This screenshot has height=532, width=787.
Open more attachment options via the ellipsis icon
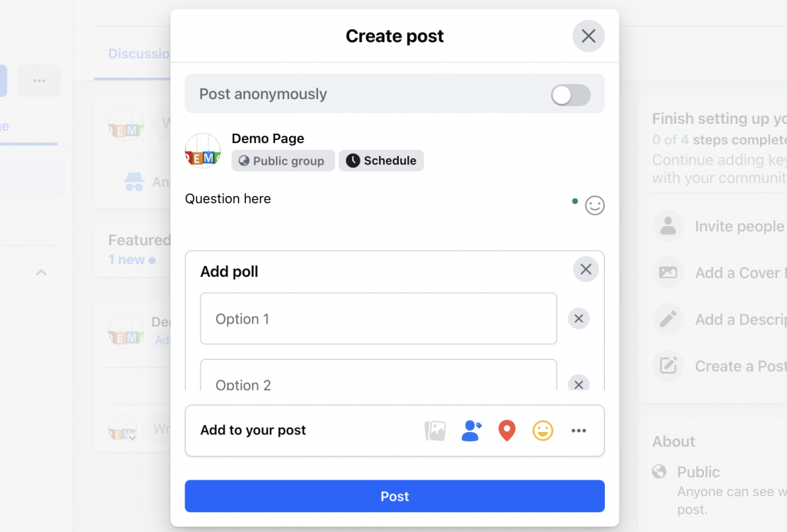[579, 431]
